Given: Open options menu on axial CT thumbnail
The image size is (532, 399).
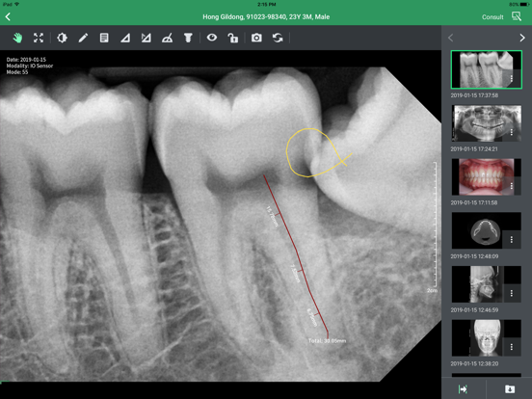Looking at the screenshot, I should point(512,240).
